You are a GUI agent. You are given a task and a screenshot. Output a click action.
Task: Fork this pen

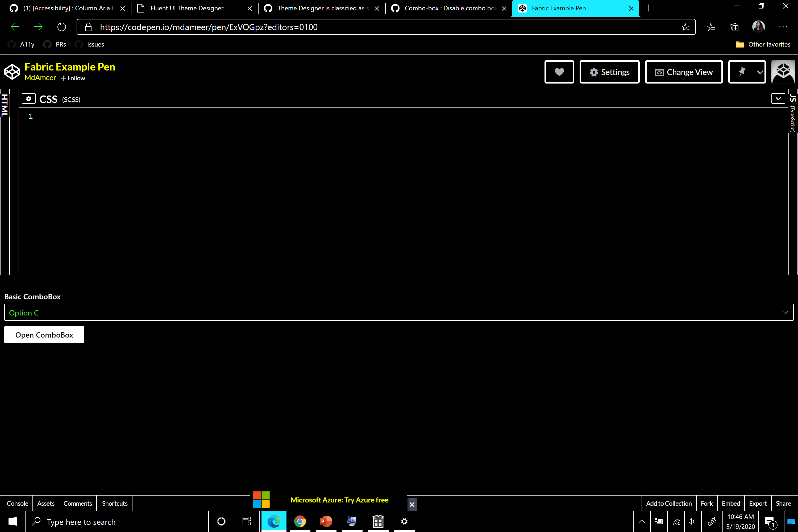pos(706,503)
